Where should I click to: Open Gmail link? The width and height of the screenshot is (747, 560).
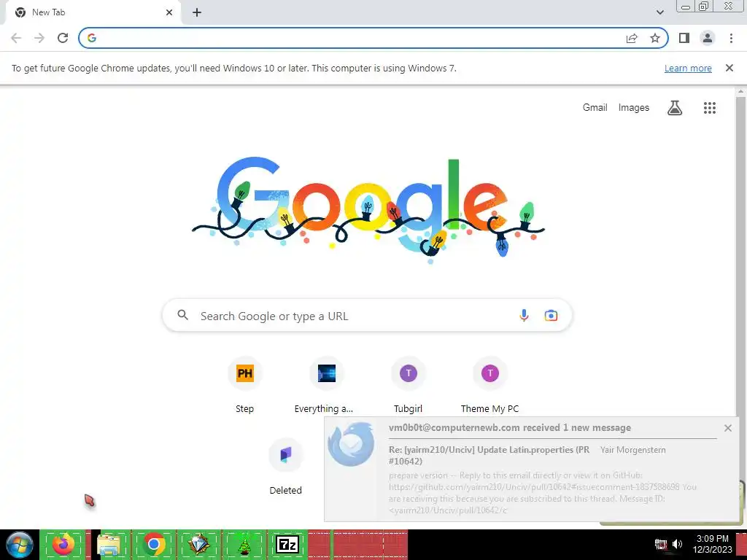click(595, 108)
